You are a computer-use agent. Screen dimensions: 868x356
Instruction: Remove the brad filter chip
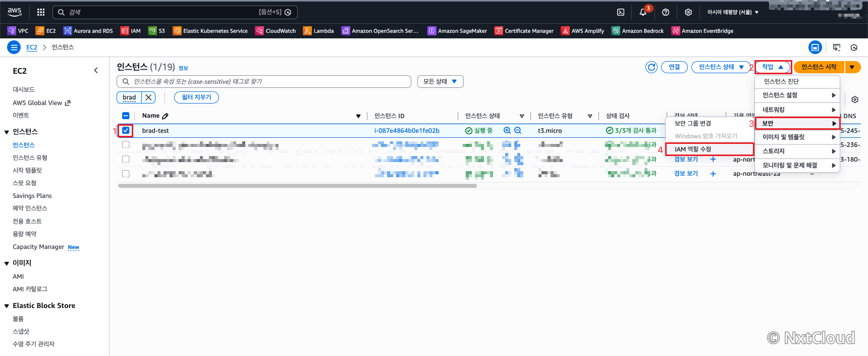click(148, 97)
